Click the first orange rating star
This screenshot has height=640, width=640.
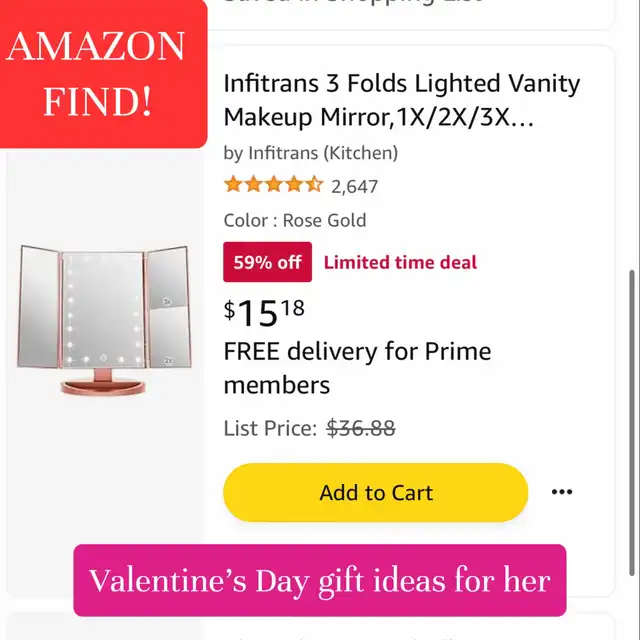(x=233, y=184)
